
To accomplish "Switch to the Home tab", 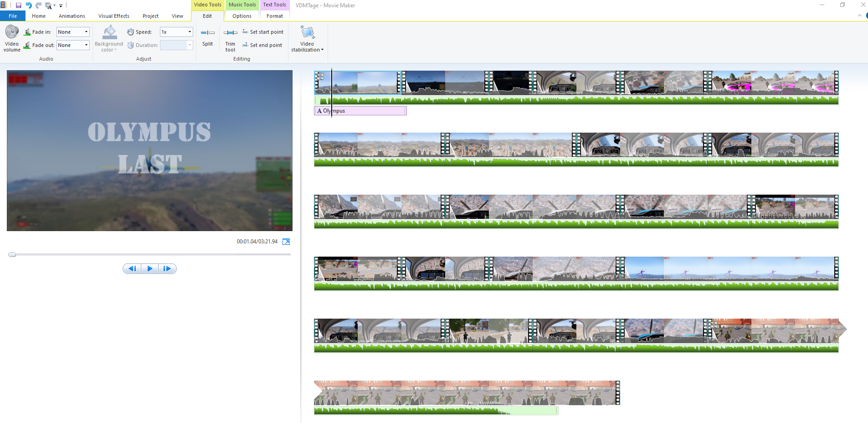I will click(x=39, y=16).
